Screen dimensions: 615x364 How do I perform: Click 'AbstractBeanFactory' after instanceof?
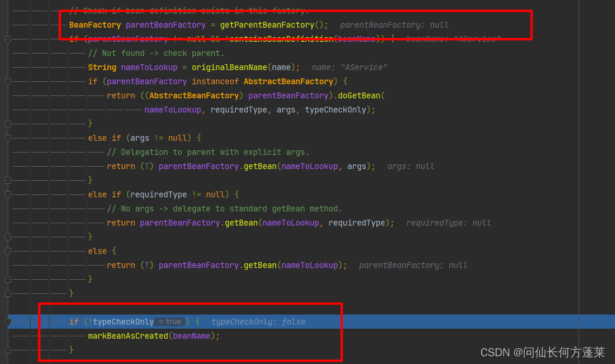(x=288, y=81)
